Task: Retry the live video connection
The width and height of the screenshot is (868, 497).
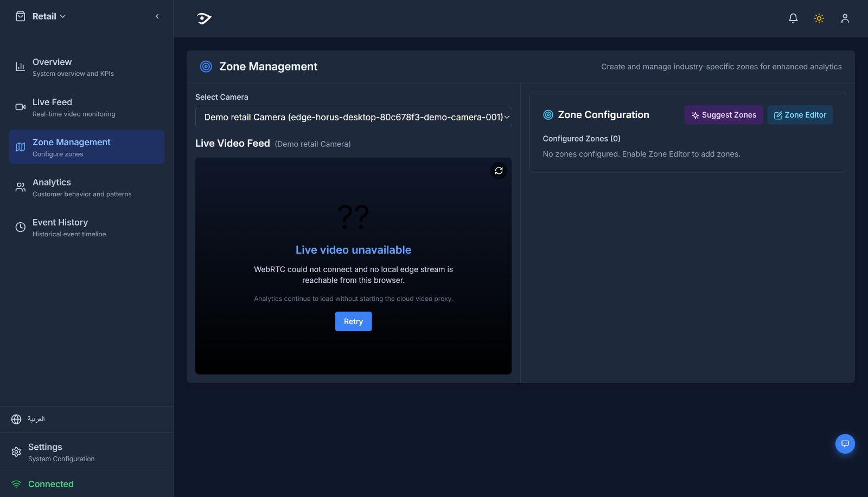Action: [353, 321]
